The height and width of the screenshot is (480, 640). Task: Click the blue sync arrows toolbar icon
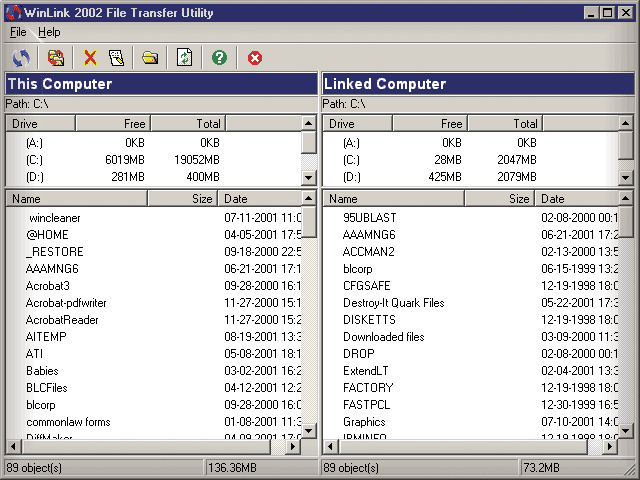(x=21, y=58)
